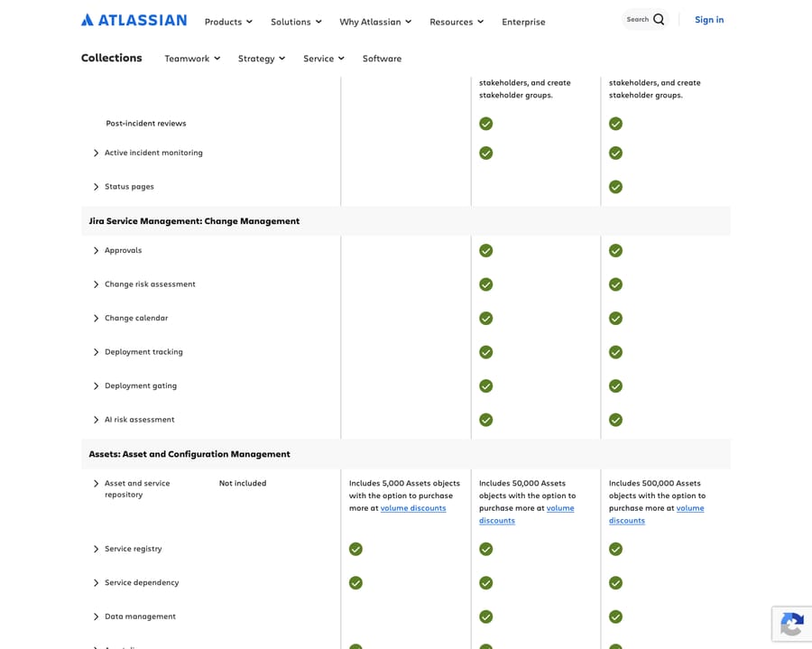Open the Products dropdown menu

coord(228,22)
